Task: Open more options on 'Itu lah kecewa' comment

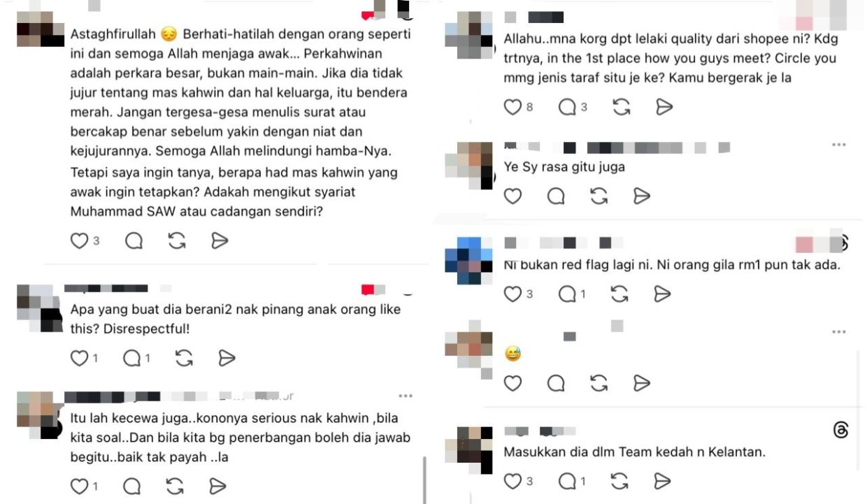Action: (x=406, y=396)
